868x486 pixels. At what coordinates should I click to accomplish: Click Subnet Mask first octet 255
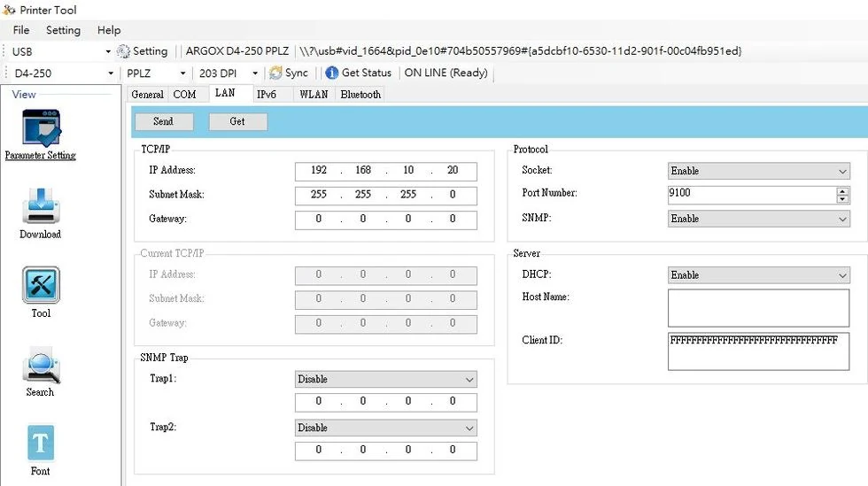tap(319, 195)
